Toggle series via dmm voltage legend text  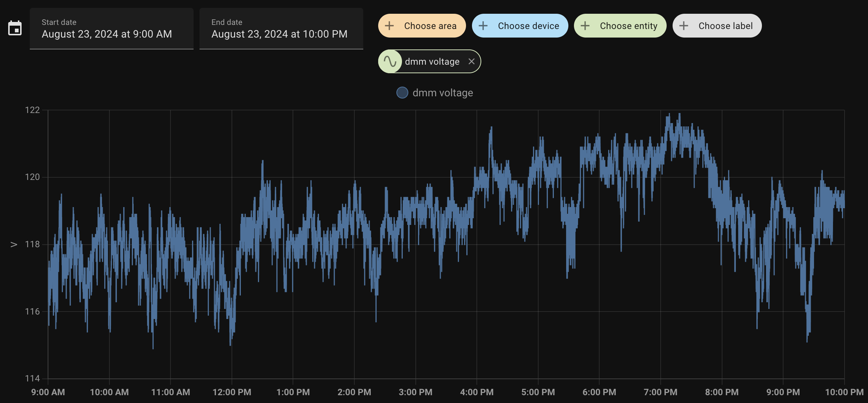[443, 93]
